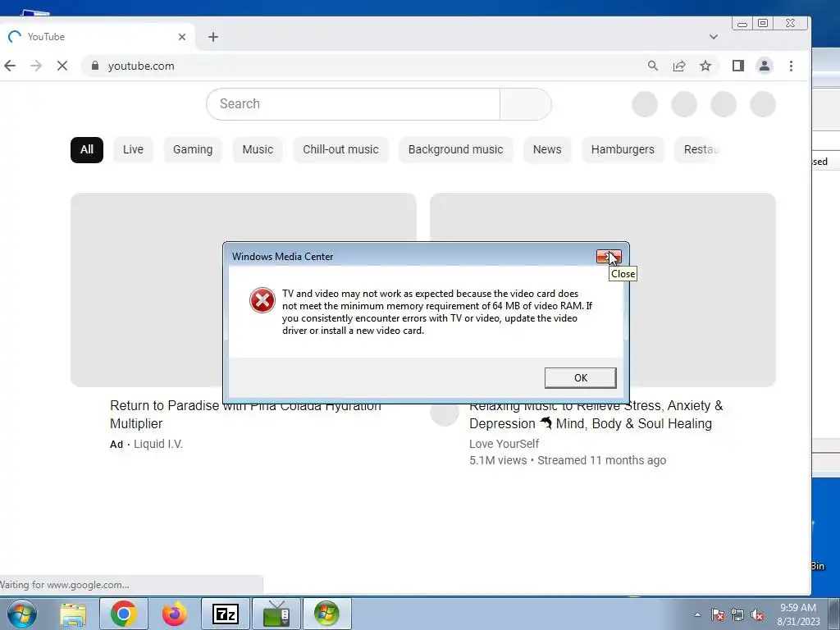Click the first video thumbnail placeholder
This screenshot has width=840, height=630.
(244, 290)
